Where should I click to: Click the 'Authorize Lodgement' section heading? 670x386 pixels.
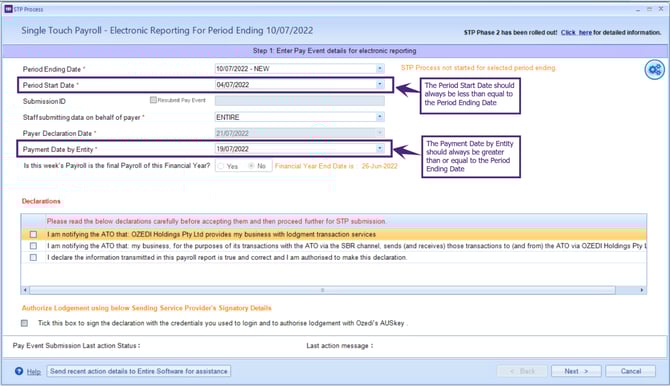click(x=147, y=308)
